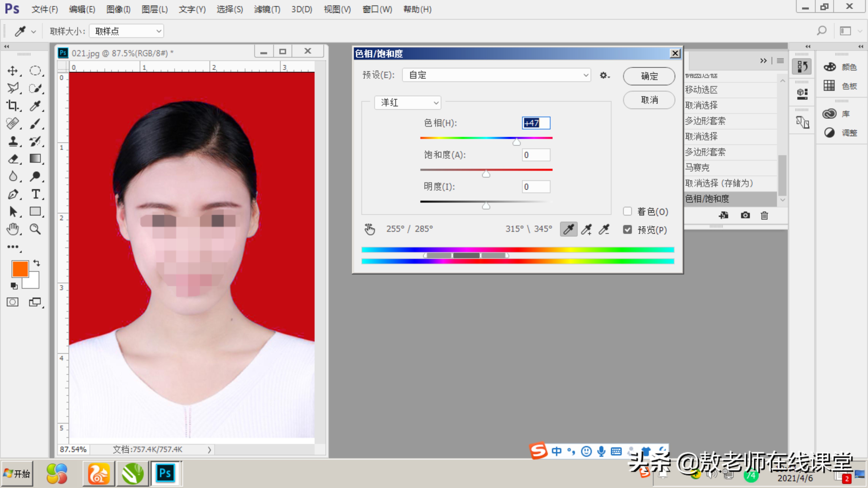Select the Zoom tool
The image size is (868, 488).
click(35, 229)
